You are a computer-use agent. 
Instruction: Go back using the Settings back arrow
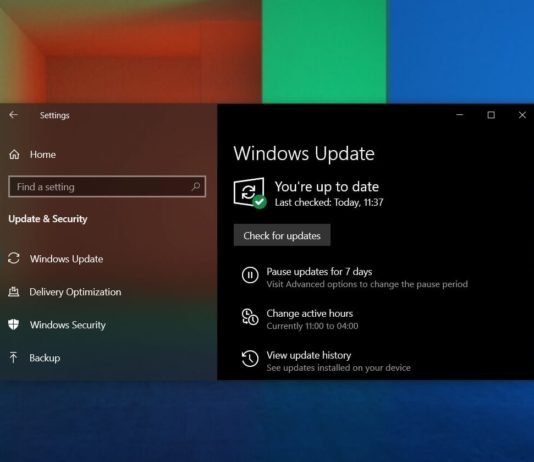[x=14, y=115]
